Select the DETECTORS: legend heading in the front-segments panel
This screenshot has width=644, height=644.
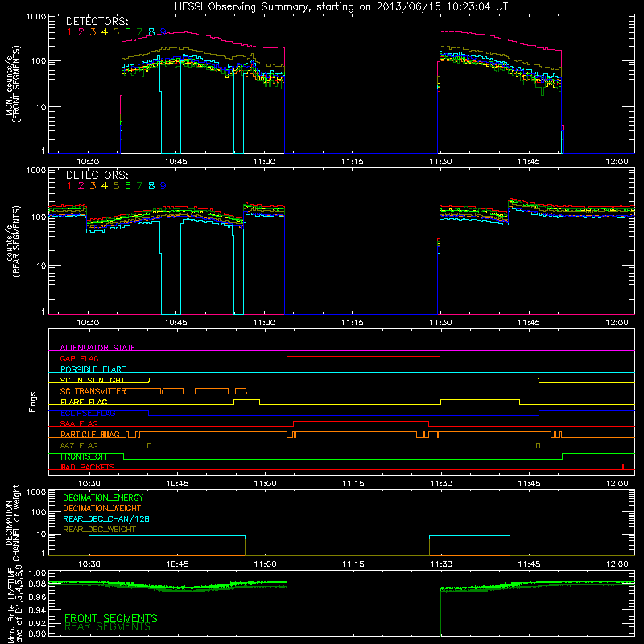tap(97, 22)
